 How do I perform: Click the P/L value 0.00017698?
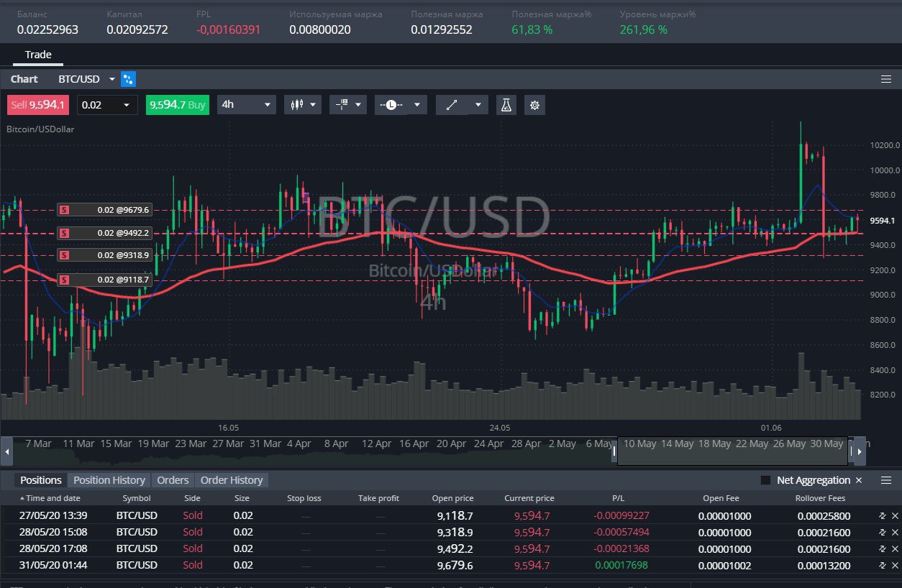coord(623,566)
